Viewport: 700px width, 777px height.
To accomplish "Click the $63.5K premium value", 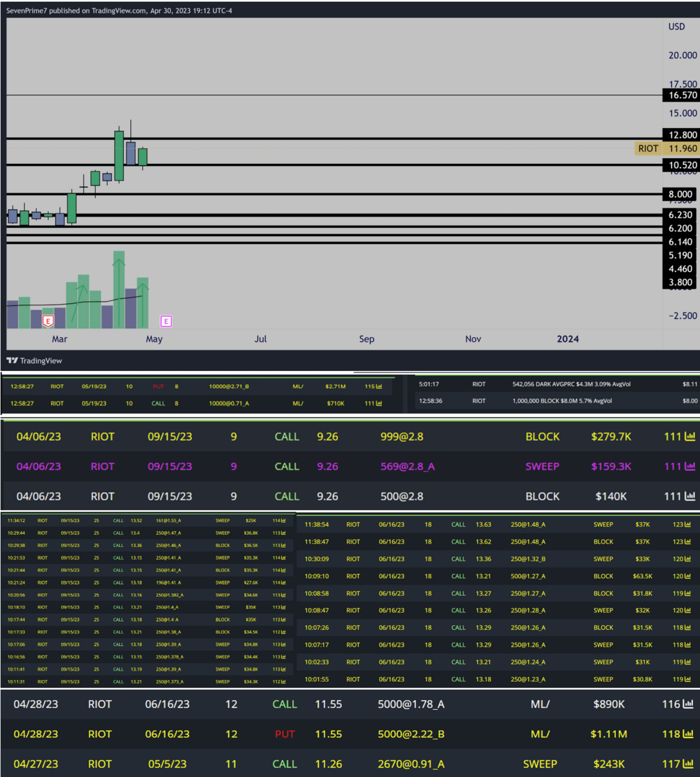I will 642,576.
